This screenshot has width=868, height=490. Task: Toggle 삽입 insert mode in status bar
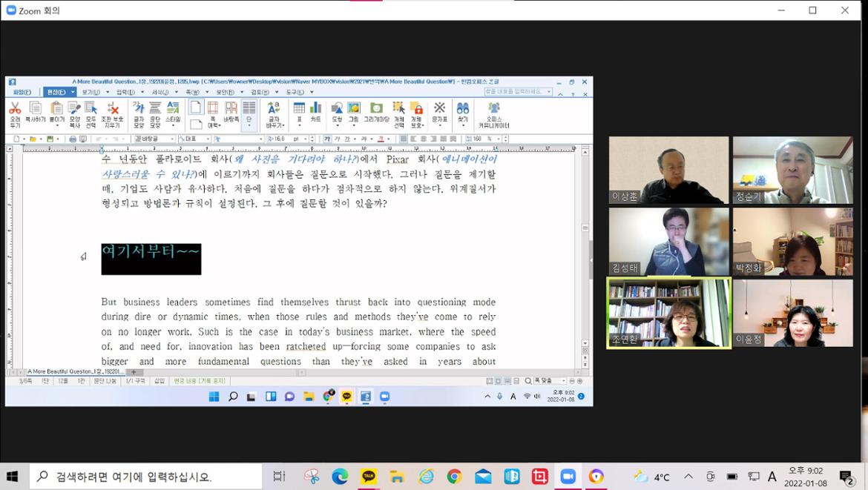(159, 381)
